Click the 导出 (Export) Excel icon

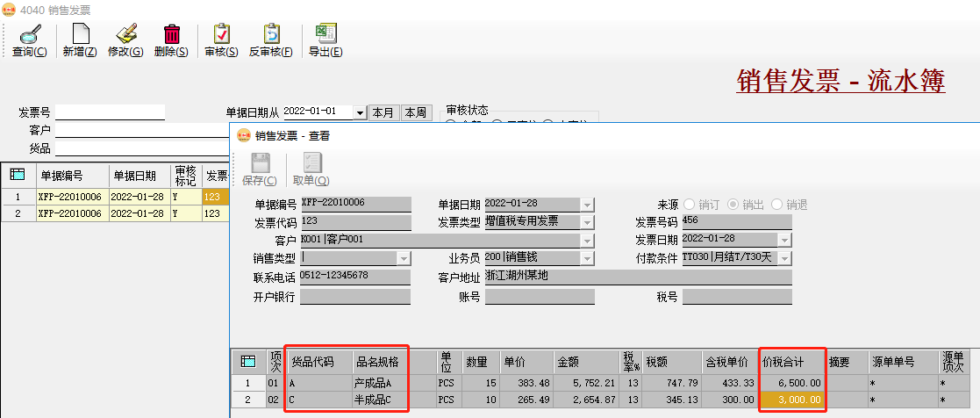click(325, 34)
